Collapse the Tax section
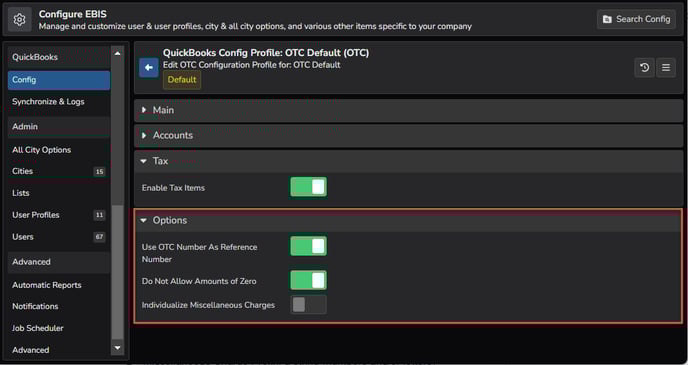Viewport: 688px width, 365px height. pyautogui.click(x=408, y=161)
